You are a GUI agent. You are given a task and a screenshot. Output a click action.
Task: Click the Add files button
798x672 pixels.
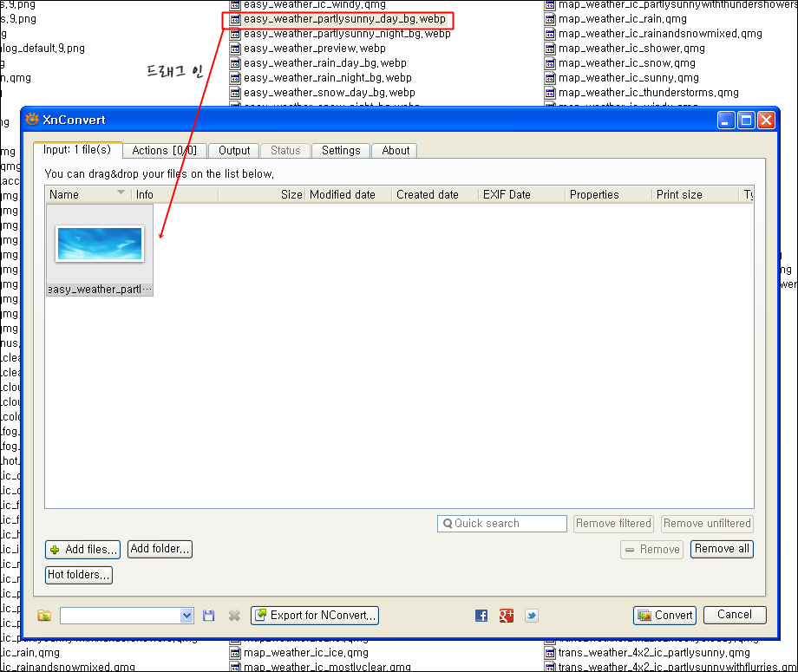pyautogui.click(x=82, y=550)
